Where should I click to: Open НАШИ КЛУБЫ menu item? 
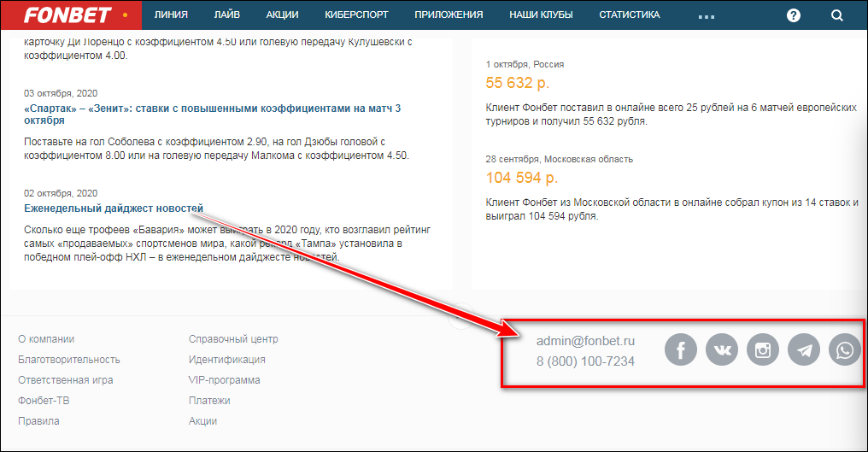(x=541, y=15)
